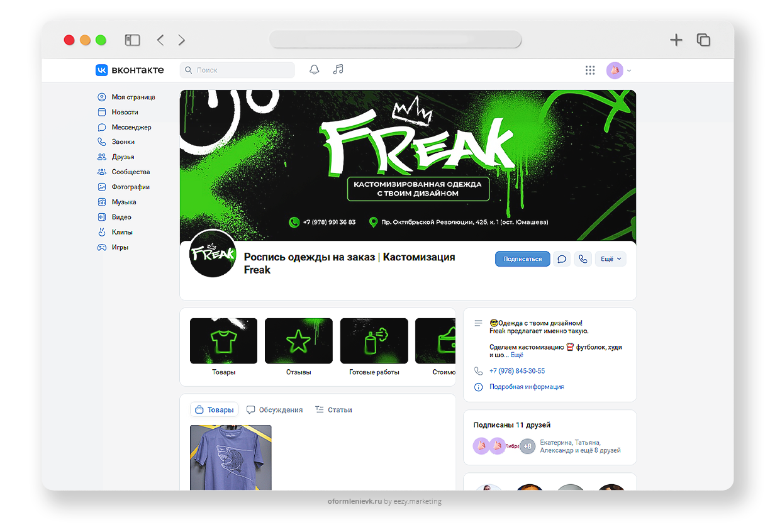This screenshot has width=770, height=532.
Task: Switch to the Статьи tab
Action: tap(333, 409)
